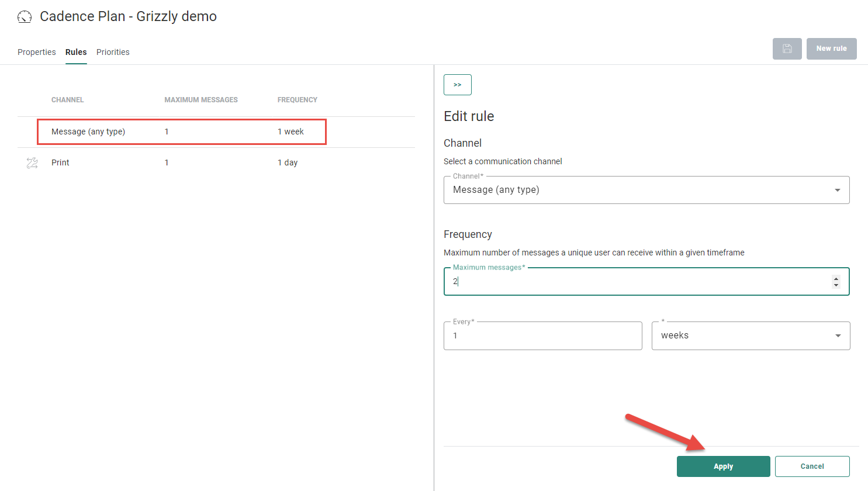Collapse the edit panel with the >> button
The height and width of the screenshot is (491, 868).
click(x=457, y=85)
